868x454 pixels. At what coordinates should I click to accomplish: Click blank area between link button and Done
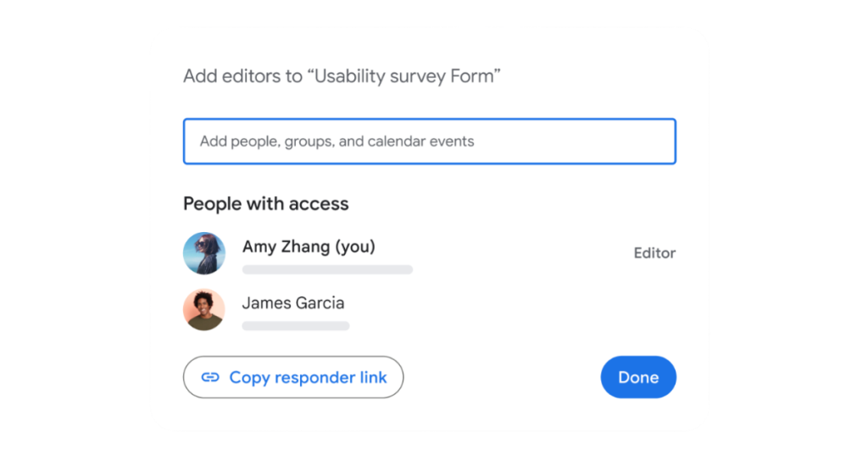[x=502, y=378]
